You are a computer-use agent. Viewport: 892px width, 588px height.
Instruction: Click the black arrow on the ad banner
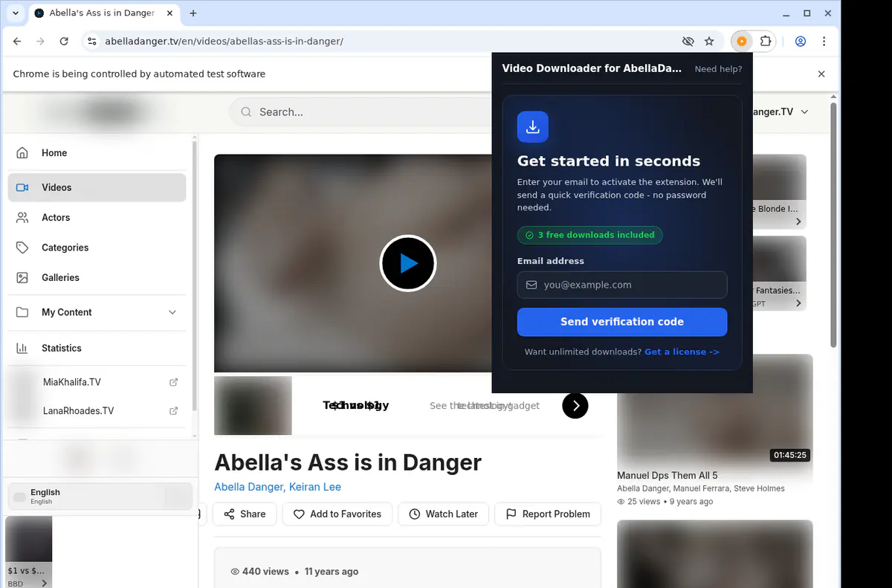point(575,406)
